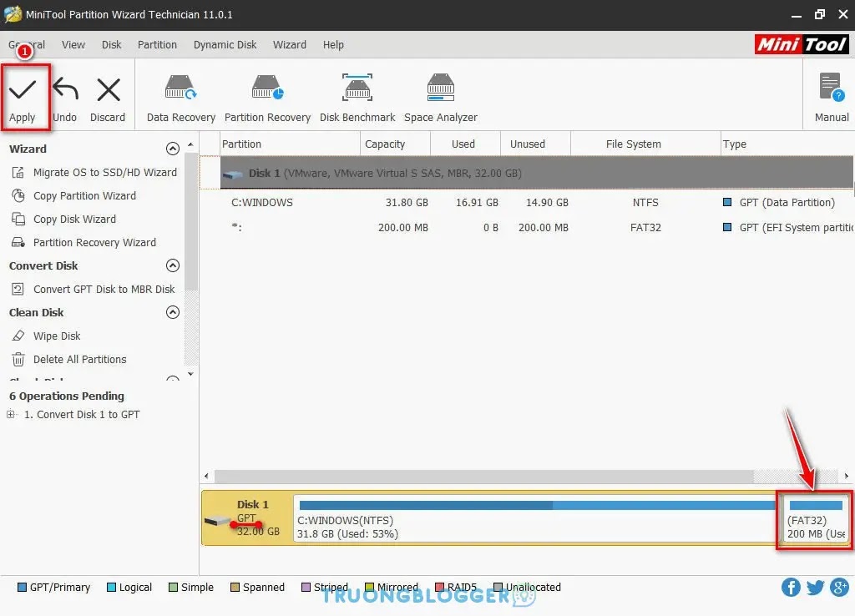Click the Disk 1 drive icon in the disk map

218,521
